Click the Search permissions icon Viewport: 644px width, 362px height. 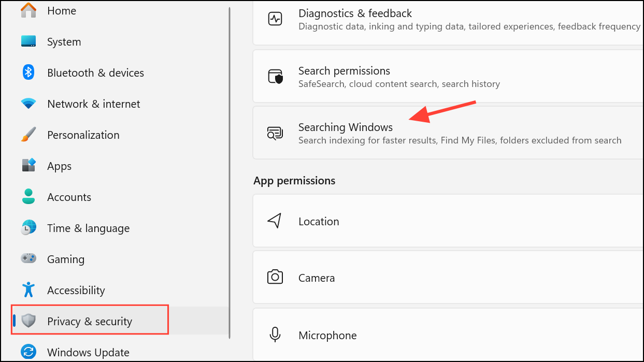click(275, 76)
